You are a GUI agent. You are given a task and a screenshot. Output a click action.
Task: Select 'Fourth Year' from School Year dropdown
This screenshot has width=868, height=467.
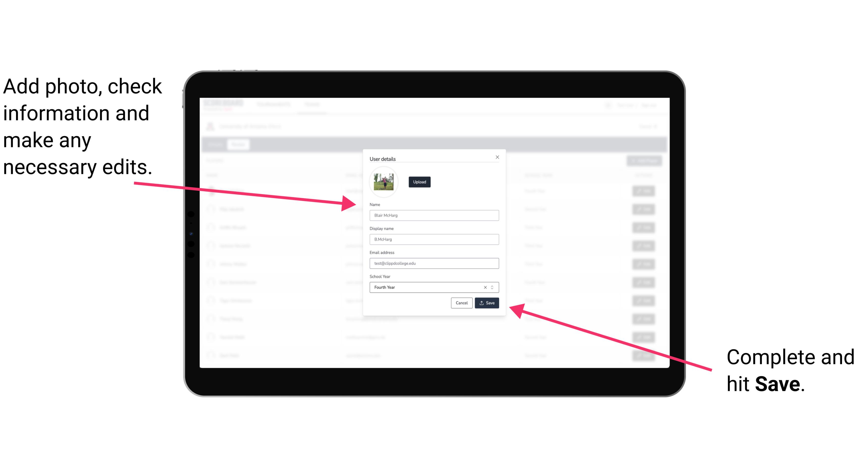click(x=434, y=287)
